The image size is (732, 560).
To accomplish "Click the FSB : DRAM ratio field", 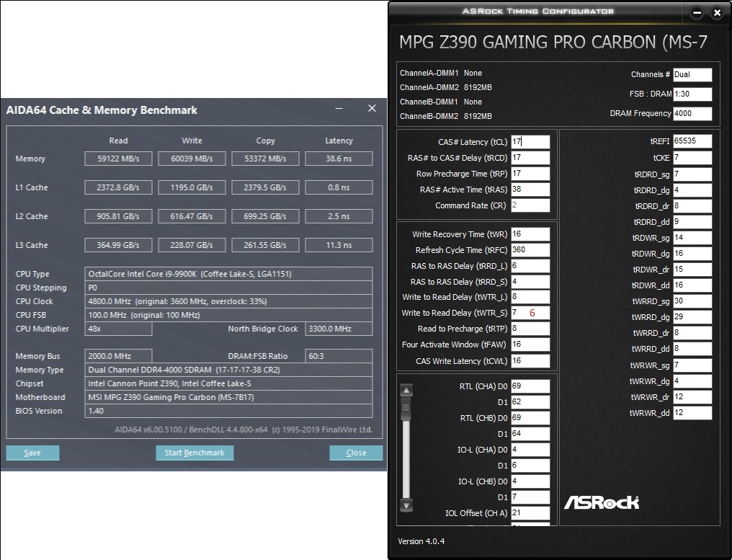I will coord(692,94).
